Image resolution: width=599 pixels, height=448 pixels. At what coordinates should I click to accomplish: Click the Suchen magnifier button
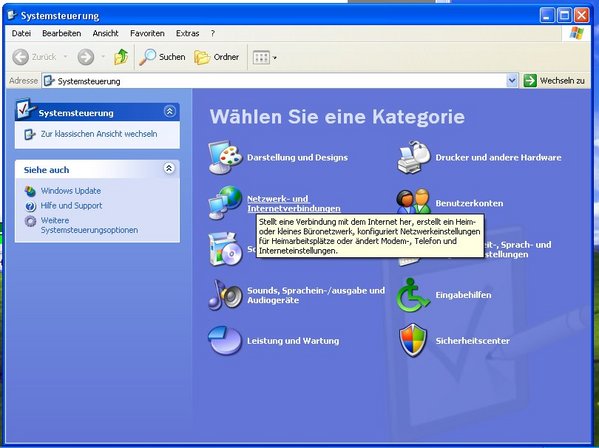(162, 57)
